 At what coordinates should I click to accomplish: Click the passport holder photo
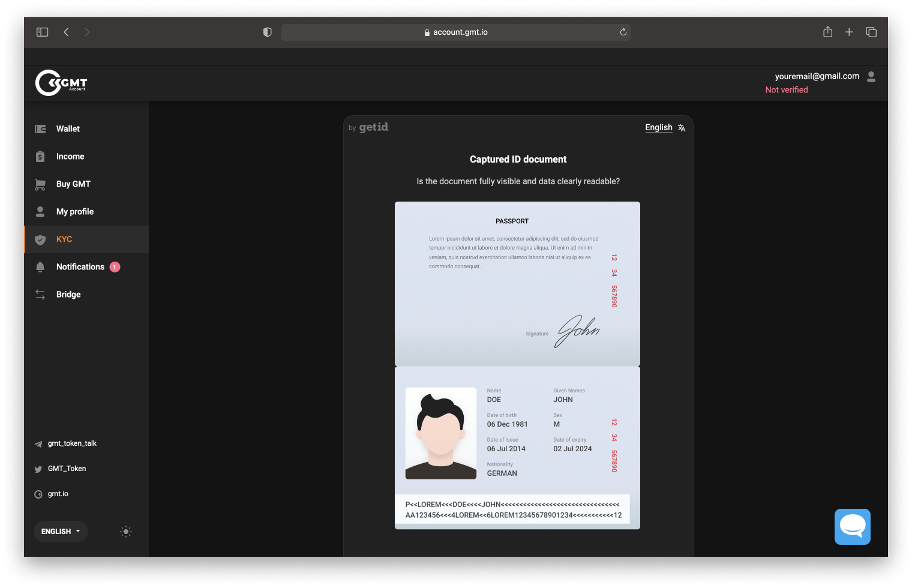click(441, 433)
